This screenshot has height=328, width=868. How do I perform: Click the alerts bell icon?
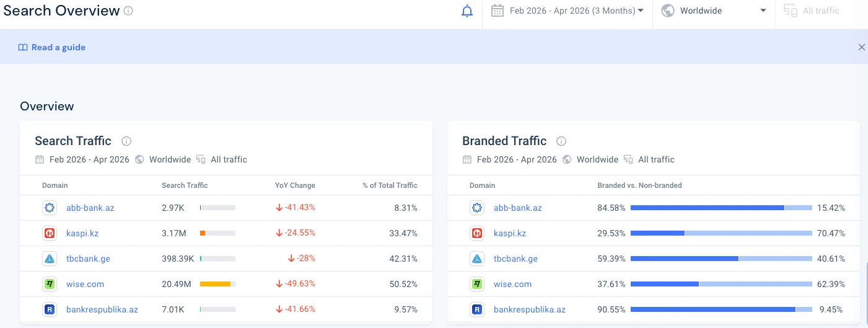[x=467, y=11]
